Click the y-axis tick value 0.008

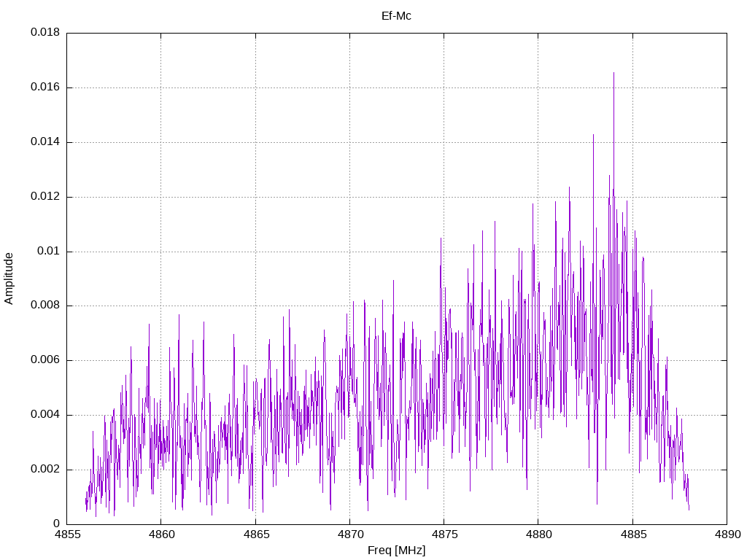pos(45,306)
